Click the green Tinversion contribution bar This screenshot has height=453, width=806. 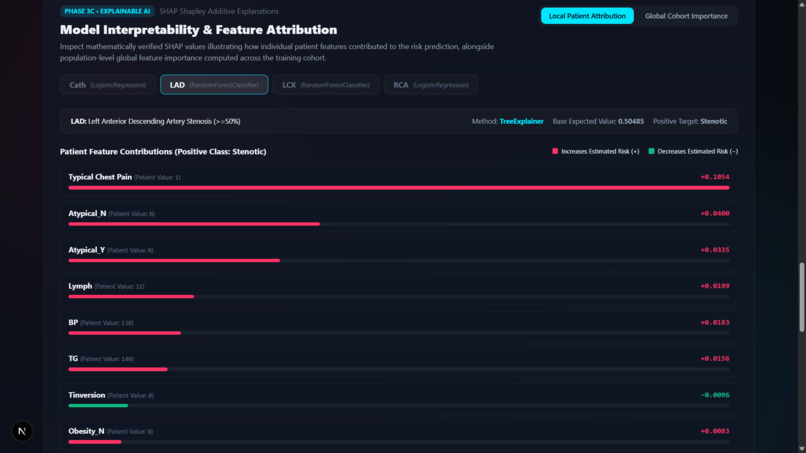point(98,406)
